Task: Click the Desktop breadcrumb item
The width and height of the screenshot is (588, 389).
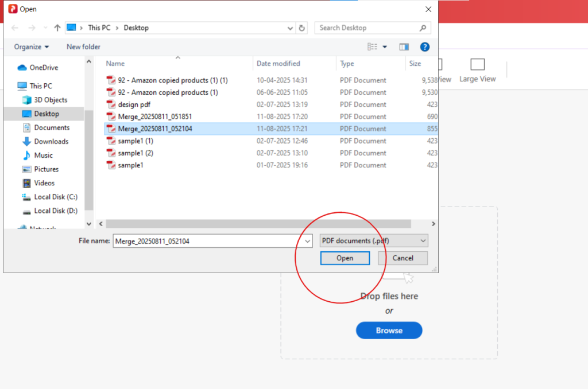Action: [x=136, y=27]
